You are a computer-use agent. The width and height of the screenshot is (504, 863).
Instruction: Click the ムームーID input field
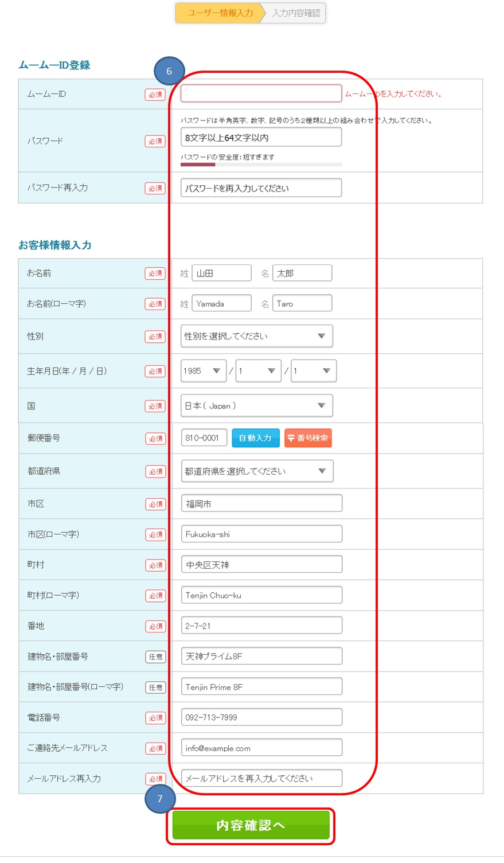pyautogui.click(x=261, y=93)
